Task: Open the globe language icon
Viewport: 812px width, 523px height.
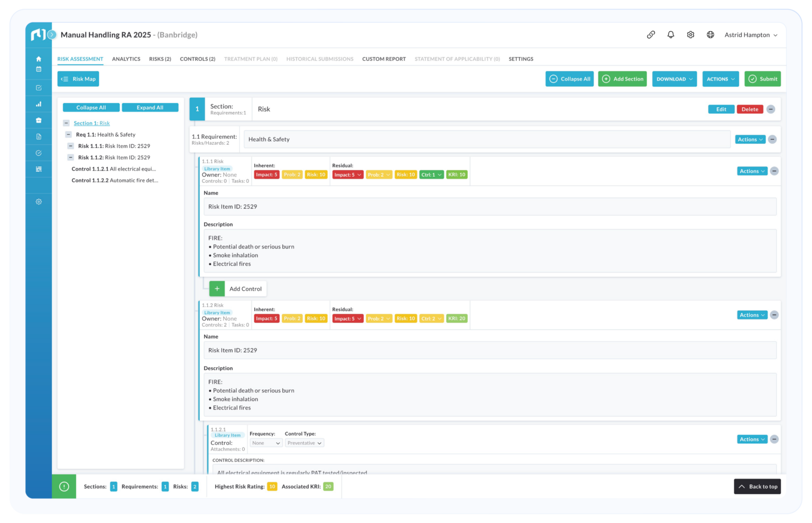Action: pyautogui.click(x=710, y=35)
